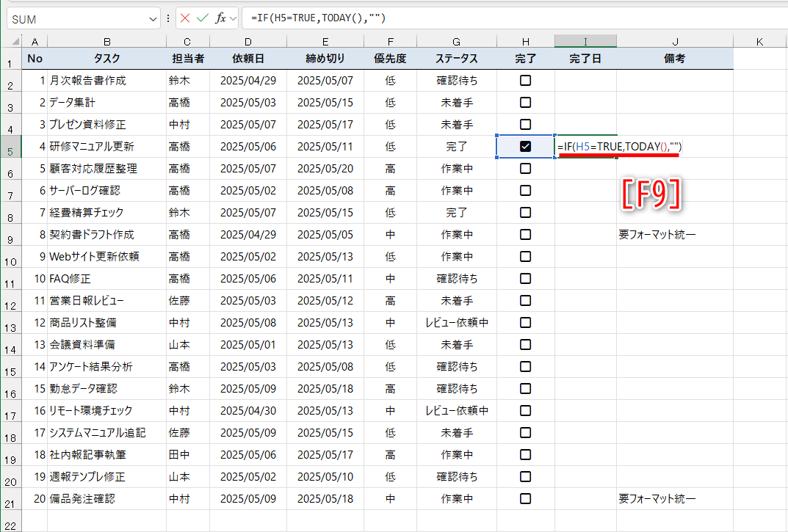Open the Insert Function fx dialog
The height and width of the screenshot is (532, 788).
(220, 18)
